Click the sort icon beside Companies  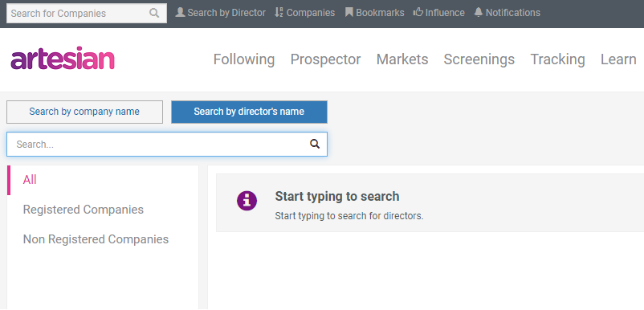click(279, 12)
